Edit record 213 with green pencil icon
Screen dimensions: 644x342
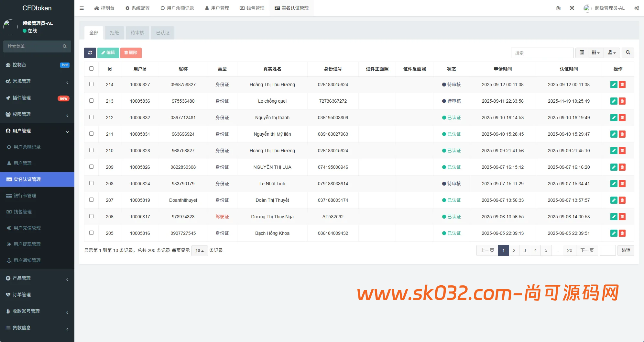click(614, 101)
